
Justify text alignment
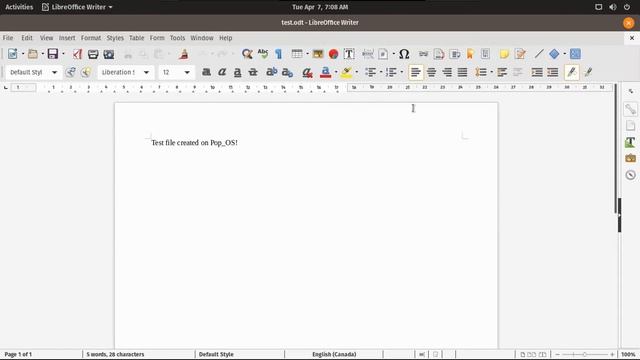point(462,72)
